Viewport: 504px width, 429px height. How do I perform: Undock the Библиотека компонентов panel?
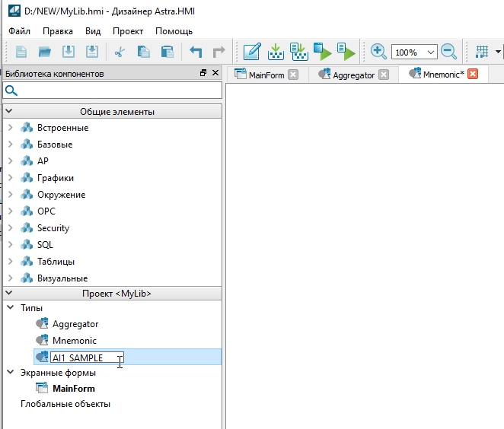203,74
